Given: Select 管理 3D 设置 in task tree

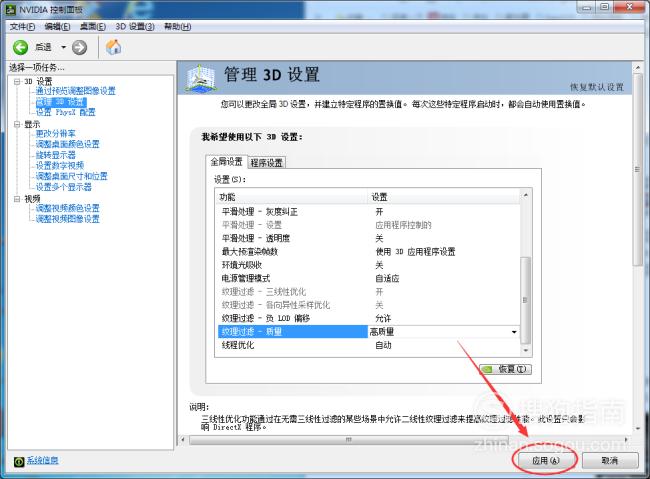Looking at the screenshot, I should pyautogui.click(x=61, y=102).
